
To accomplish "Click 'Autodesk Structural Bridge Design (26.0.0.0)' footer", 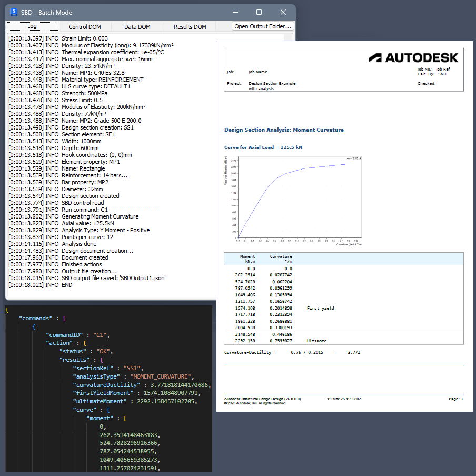I will click(x=263, y=399).
